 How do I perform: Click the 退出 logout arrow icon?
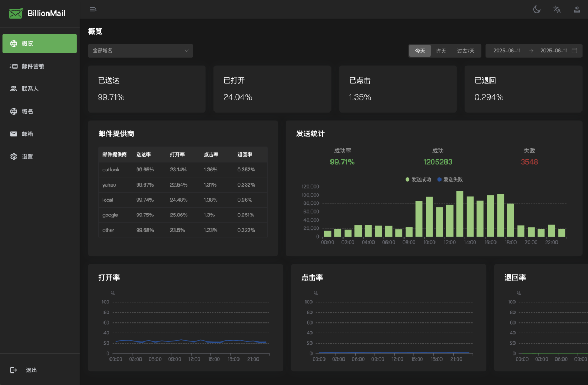(14, 370)
